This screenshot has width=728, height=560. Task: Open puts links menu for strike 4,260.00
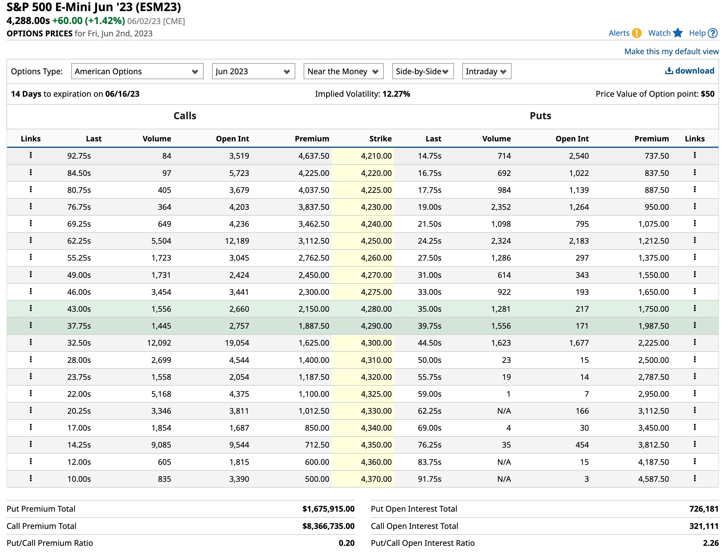(x=695, y=257)
